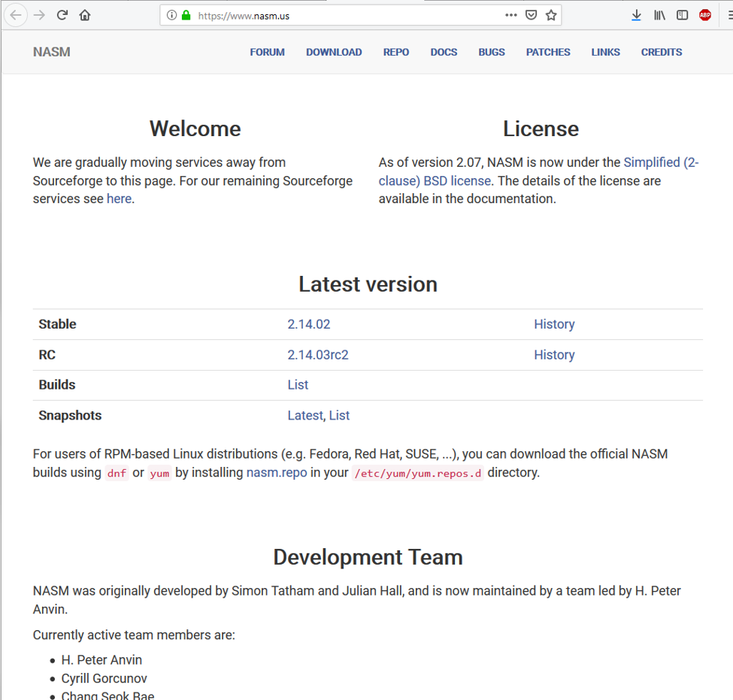Viewport: 733px width, 700px height.
Task: View History for the Stable release
Action: coord(554,324)
